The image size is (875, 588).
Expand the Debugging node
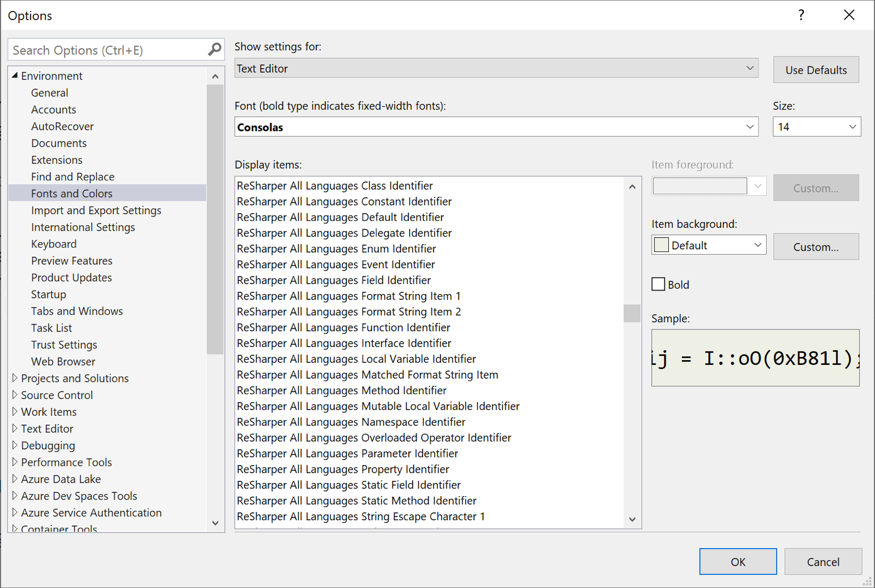click(15, 445)
